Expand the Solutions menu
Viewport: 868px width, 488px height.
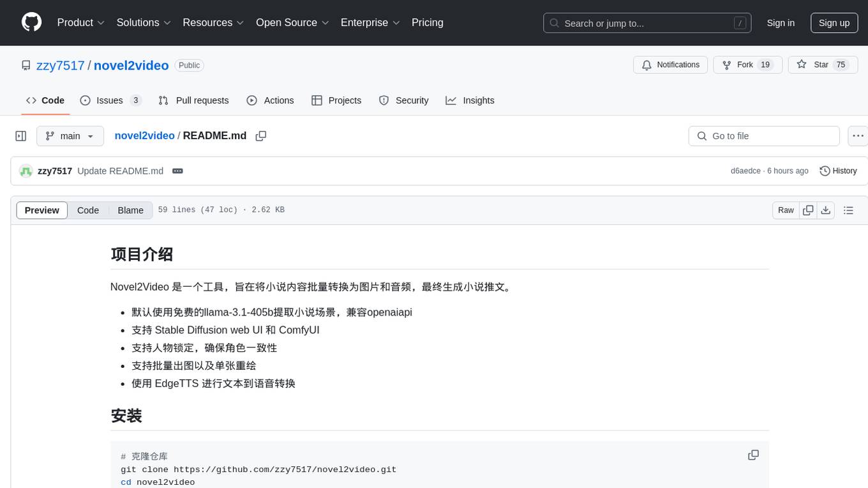tap(144, 22)
